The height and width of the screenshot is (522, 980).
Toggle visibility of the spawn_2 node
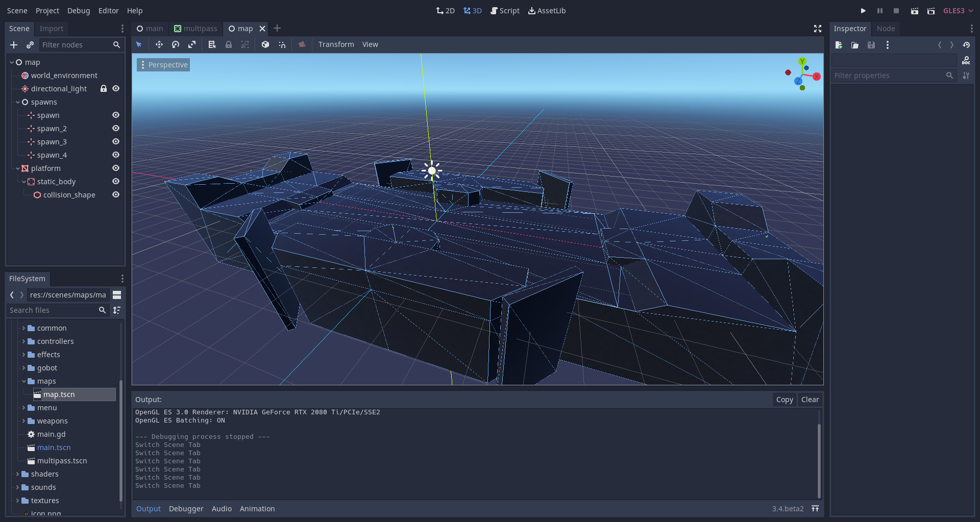pyautogui.click(x=116, y=128)
